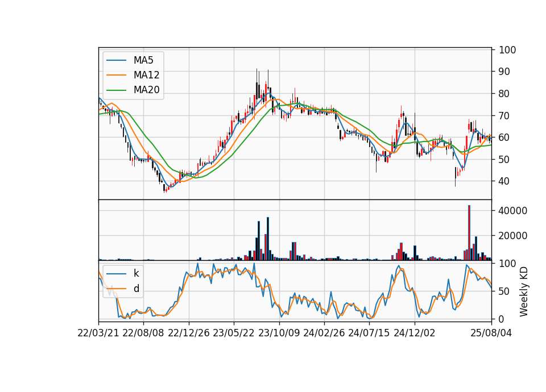Image resolution: width=546 pixels, height=392 pixels.
Task: Click the 23/05/22 date tick label
Action: tap(234, 333)
